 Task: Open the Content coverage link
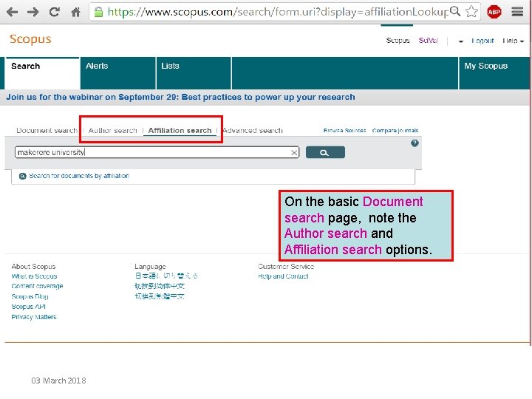38,287
